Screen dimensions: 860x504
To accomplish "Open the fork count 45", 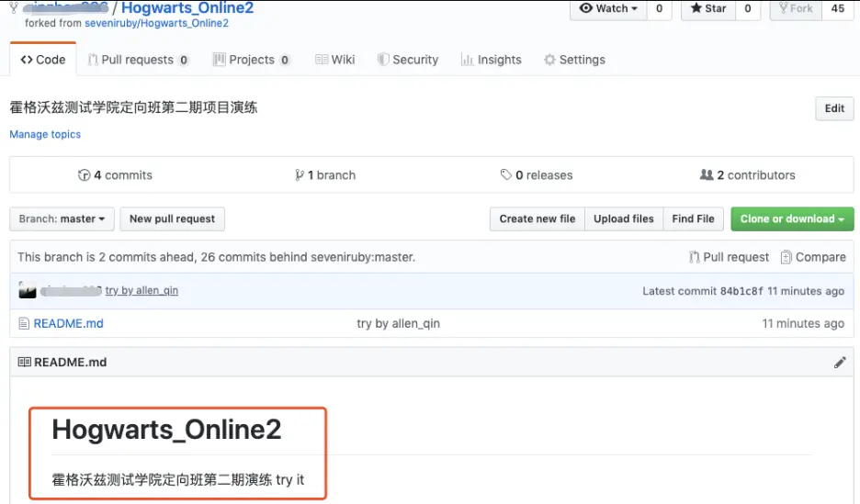I will 838,9.
